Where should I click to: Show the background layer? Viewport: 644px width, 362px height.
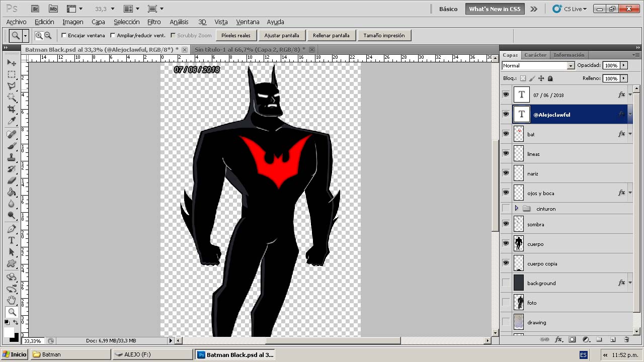coord(506,283)
